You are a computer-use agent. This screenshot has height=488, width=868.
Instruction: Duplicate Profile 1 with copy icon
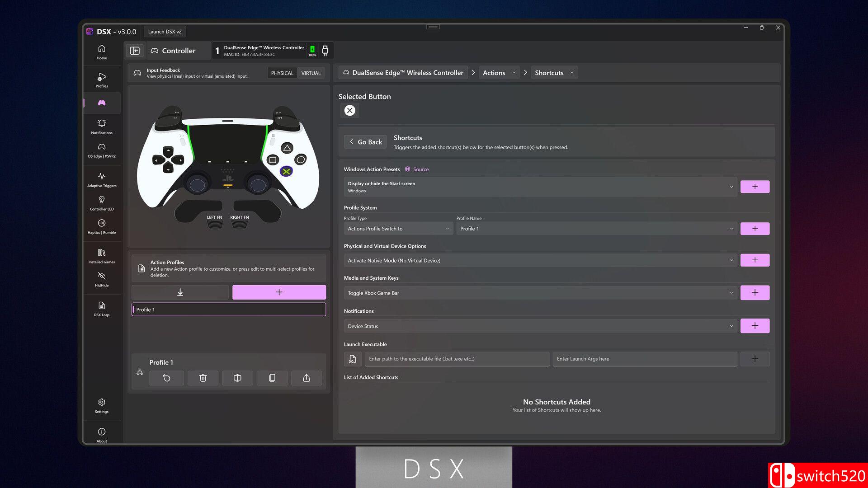pos(272,378)
